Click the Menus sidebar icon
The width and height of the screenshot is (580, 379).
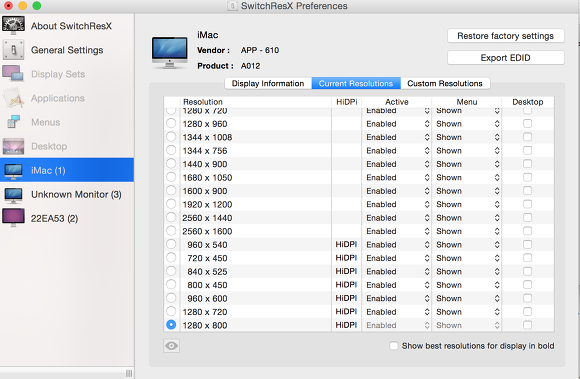14,122
